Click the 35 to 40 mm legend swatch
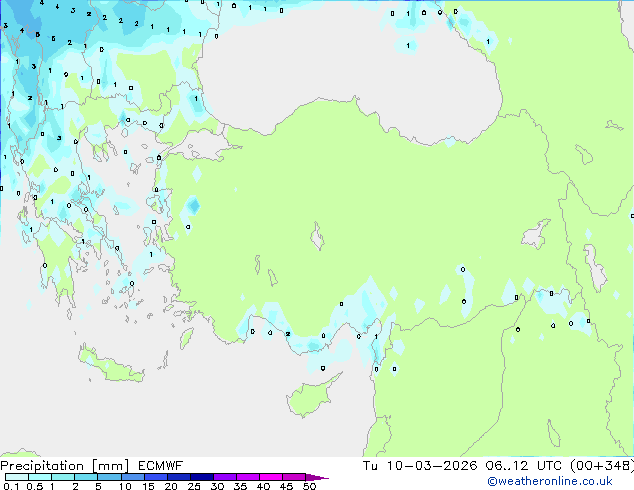This screenshot has width=634, height=490. pyautogui.click(x=247, y=477)
